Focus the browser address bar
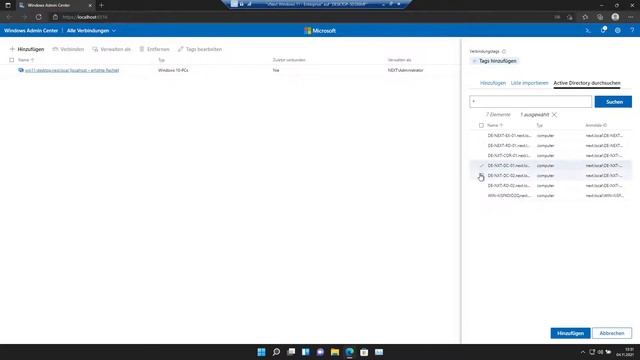 click(x=302, y=17)
